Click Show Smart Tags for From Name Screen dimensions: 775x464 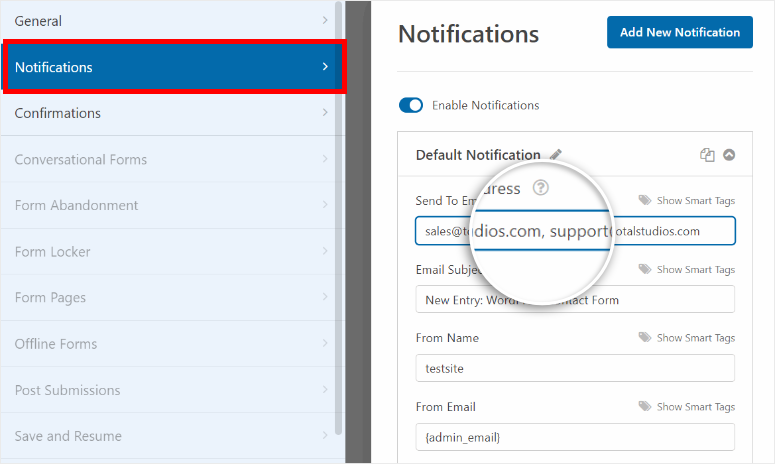click(x=695, y=338)
